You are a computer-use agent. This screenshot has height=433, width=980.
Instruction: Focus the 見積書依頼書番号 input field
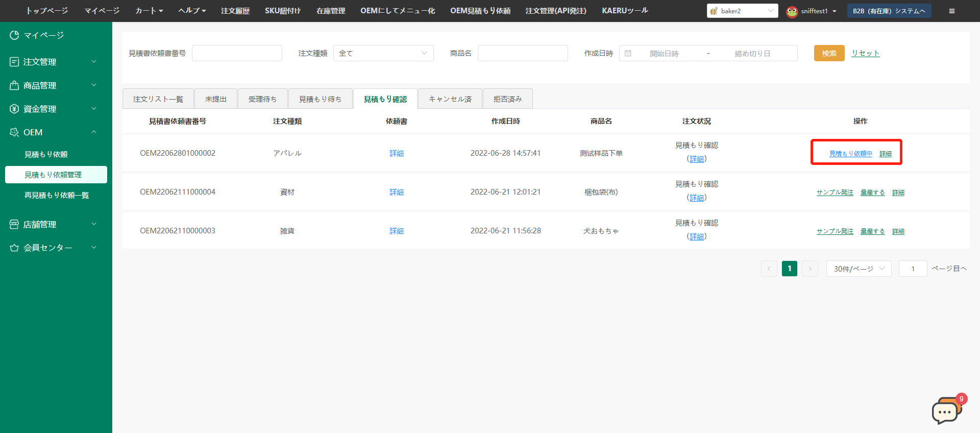coord(237,53)
